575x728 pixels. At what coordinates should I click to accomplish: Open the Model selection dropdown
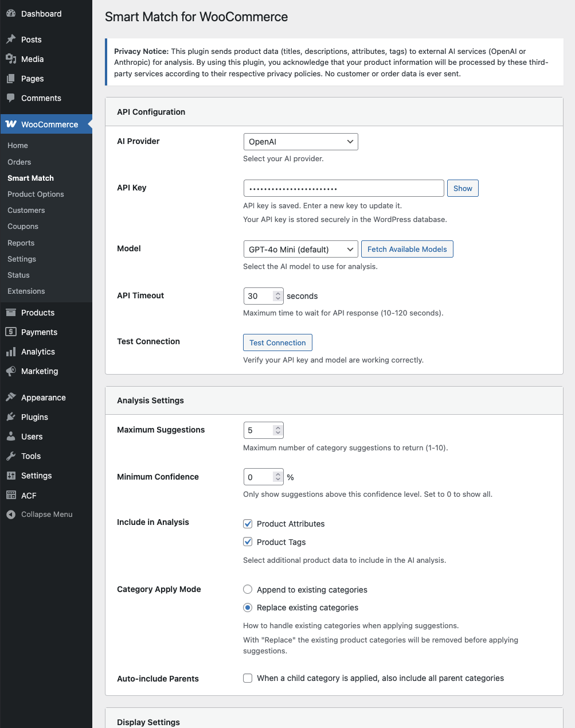(x=300, y=249)
